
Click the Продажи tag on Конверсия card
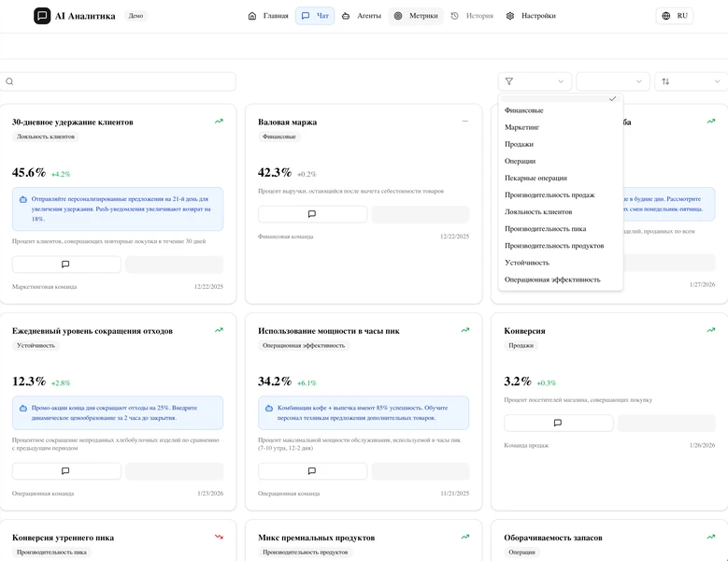click(521, 346)
